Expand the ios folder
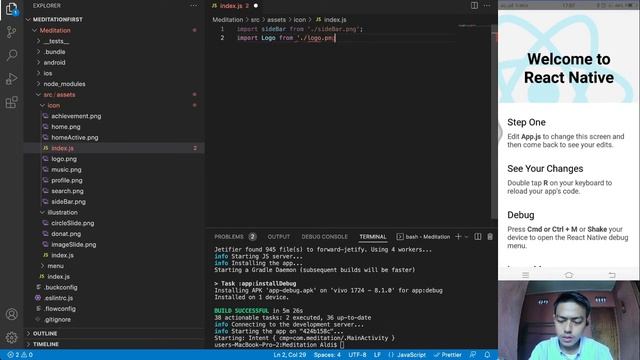This screenshot has width=640, height=360. point(48,73)
